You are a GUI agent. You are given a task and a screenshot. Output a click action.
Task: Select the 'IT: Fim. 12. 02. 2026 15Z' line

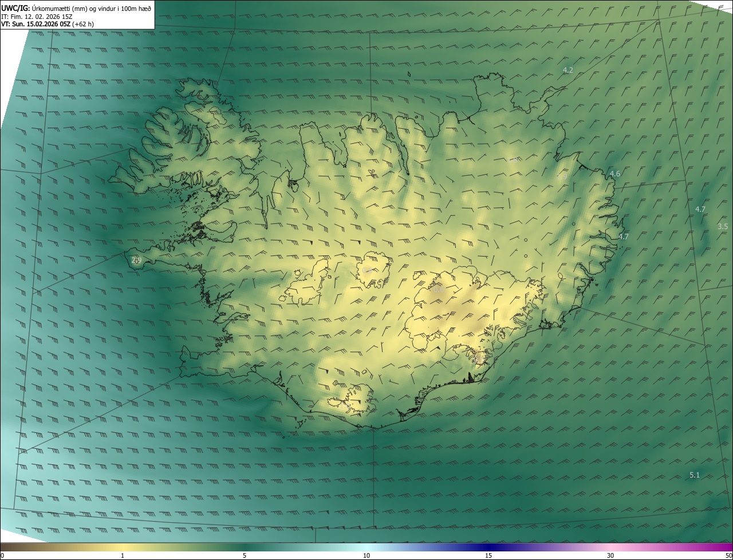click(x=37, y=17)
